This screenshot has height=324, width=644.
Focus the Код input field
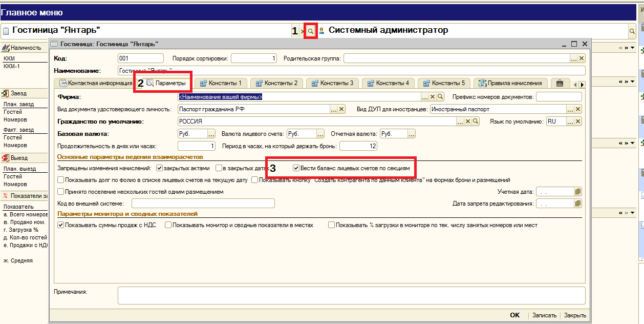(x=141, y=58)
